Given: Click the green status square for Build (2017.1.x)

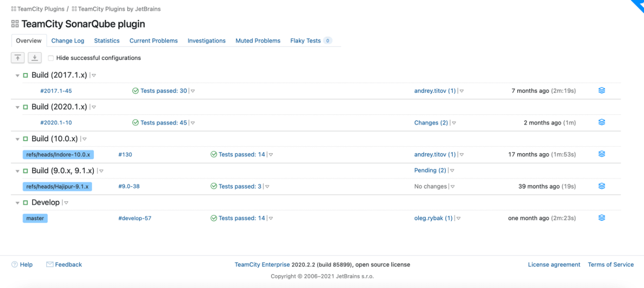Looking at the screenshot, I should coord(26,76).
